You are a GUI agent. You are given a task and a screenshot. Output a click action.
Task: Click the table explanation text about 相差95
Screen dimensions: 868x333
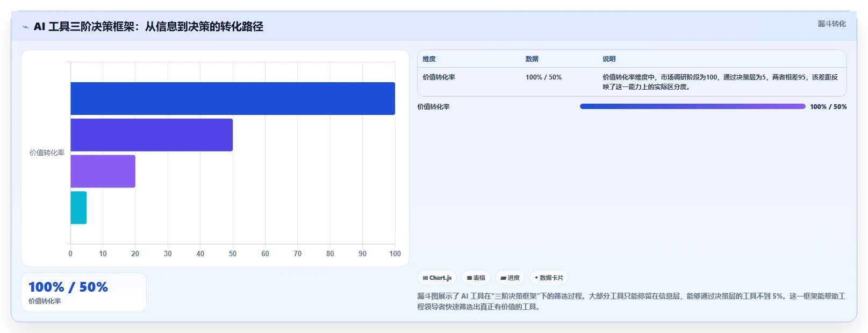coord(720,82)
